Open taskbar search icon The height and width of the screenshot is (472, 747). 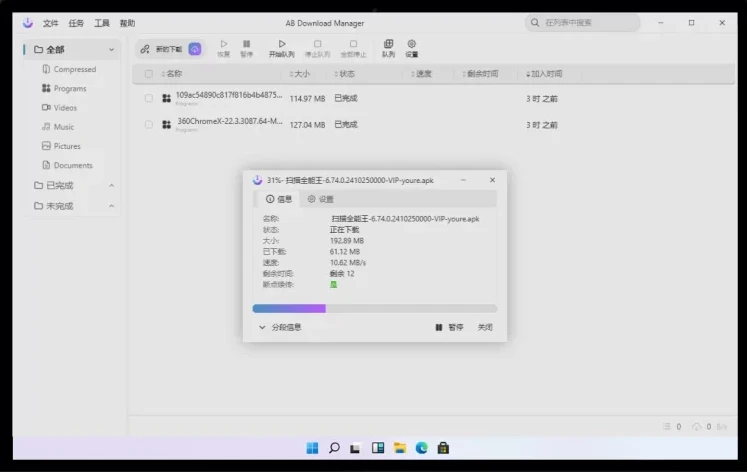[x=334, y=448]
